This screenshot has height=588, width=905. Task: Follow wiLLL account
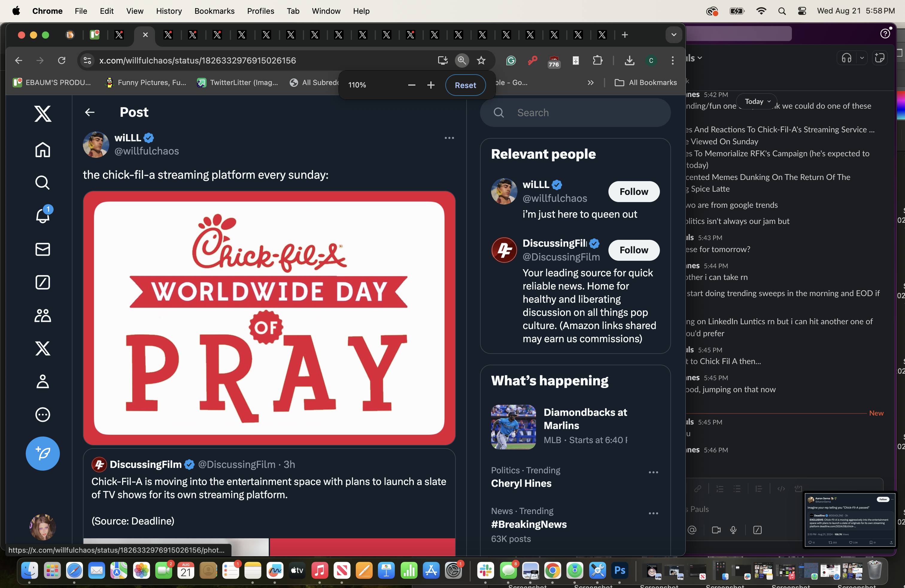(634, 191)
